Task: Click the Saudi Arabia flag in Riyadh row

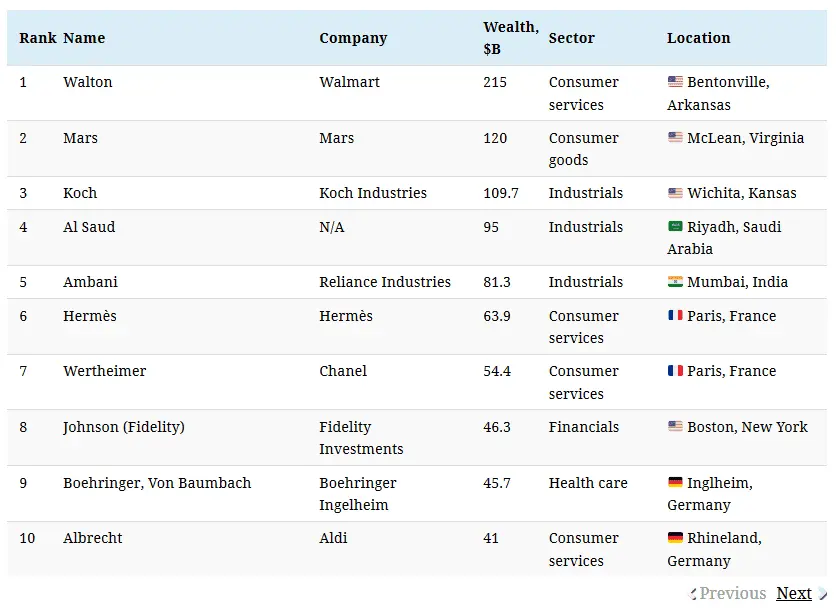Action: pyautogui.click(x=675, y=227)
